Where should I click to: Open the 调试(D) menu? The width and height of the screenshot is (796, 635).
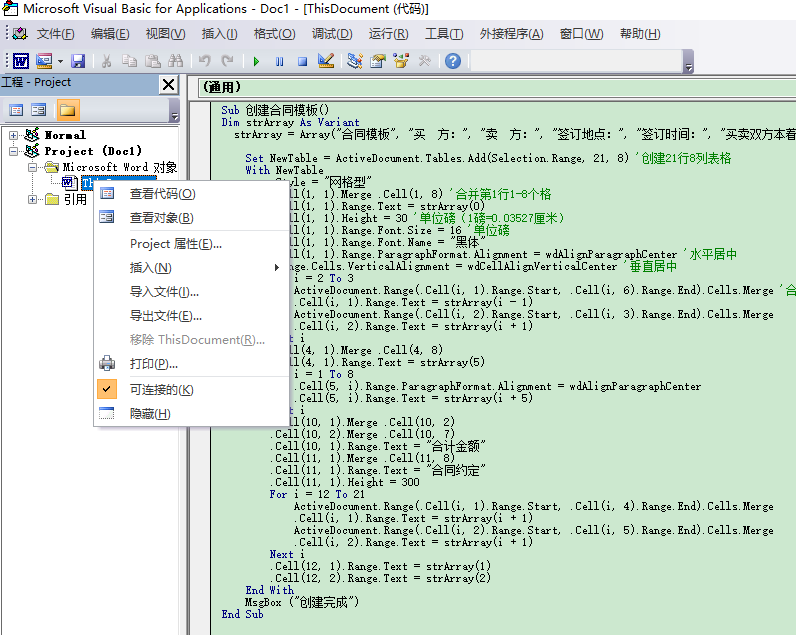(x=332, y=34)
